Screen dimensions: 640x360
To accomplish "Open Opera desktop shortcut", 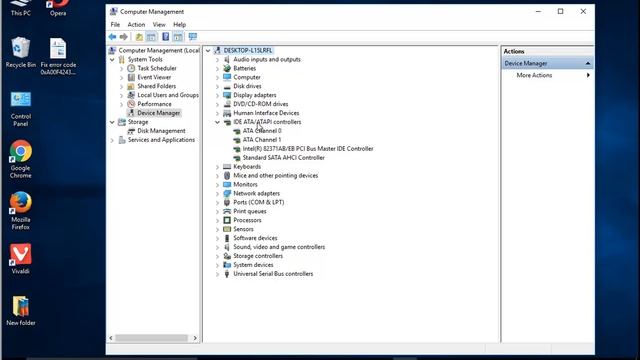I will tap(58, 8).
